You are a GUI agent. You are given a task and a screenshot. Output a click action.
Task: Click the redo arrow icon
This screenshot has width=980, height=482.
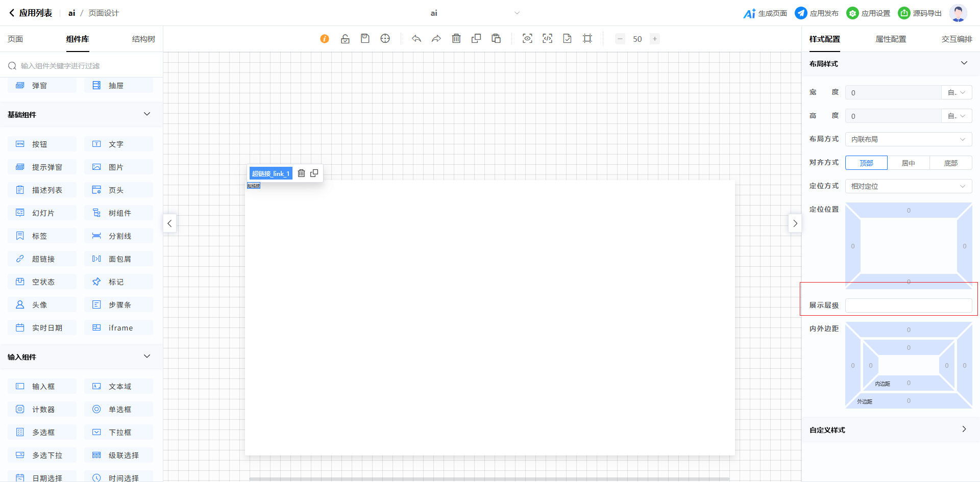click(x=436, y=39)
